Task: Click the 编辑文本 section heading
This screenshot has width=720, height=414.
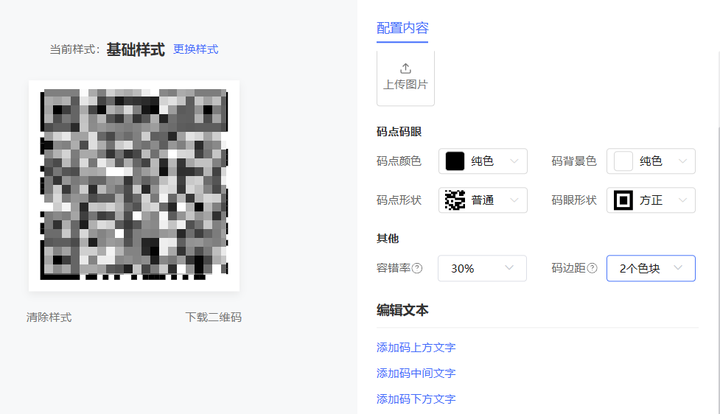Action: pos(402,310)
